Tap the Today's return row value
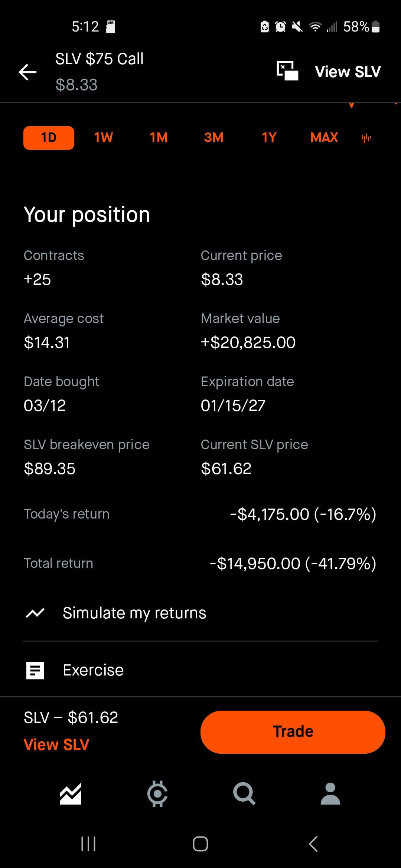The height and width of the screenshot is (868, 401). tap(303, 514)
